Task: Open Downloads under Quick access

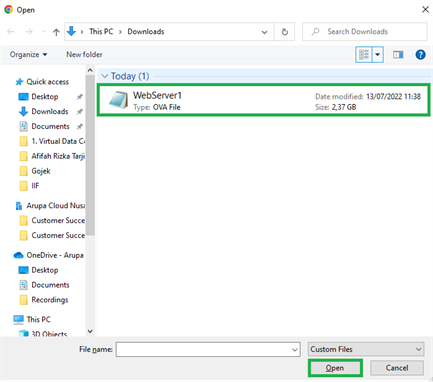Action: click(50, 111)
